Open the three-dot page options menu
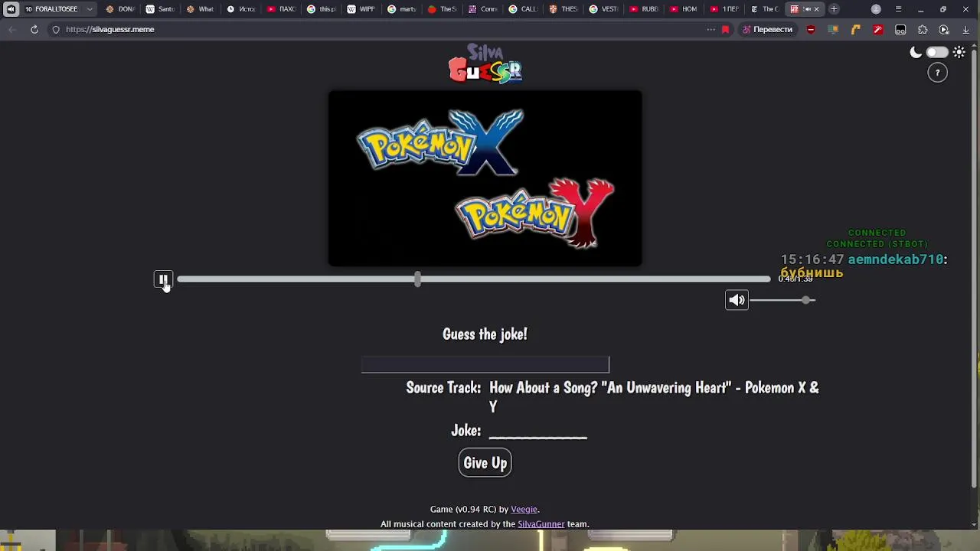 coord(710,29)
